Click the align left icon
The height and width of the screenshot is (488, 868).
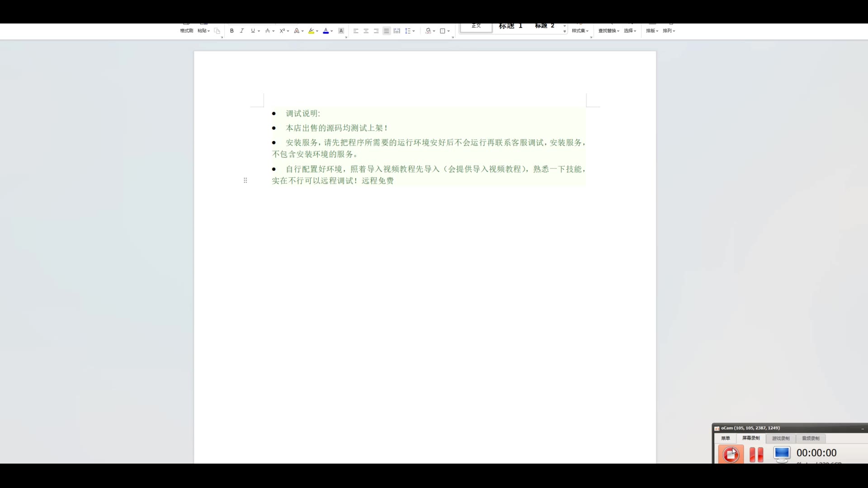(x=356, y=31)
